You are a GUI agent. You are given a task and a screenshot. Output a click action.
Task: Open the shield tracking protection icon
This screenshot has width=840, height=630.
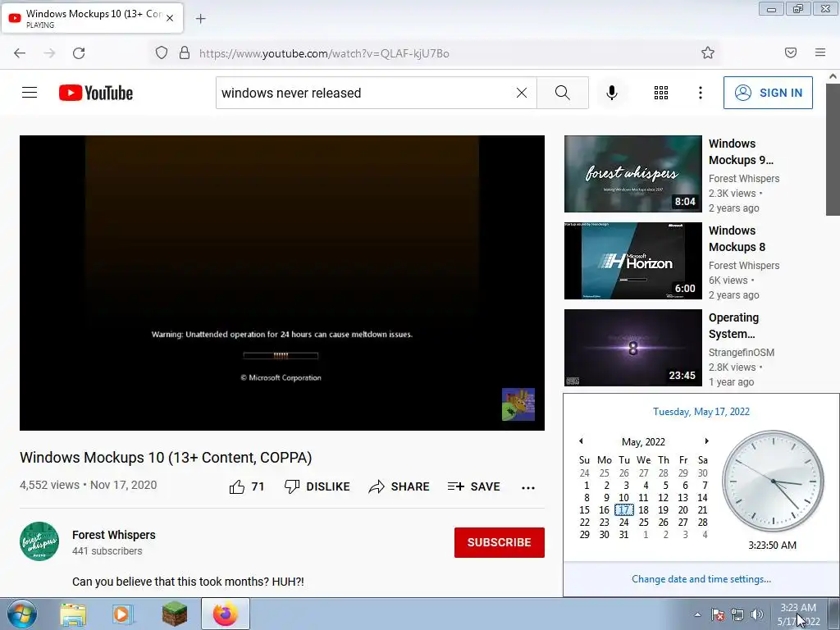point(162,52)
